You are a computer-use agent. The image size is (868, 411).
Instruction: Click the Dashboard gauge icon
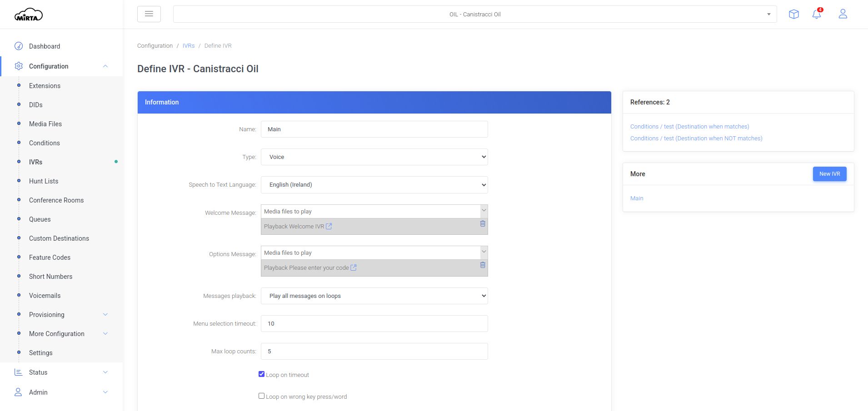tap(19, 46)
